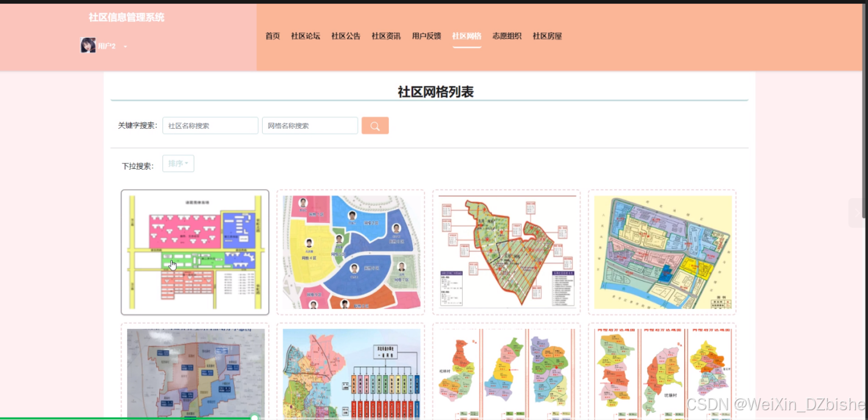Viewport: 868px width, 420px height.
Task: Focus the 网格名称搜索 input field
Action: click(x=310, y=126)
